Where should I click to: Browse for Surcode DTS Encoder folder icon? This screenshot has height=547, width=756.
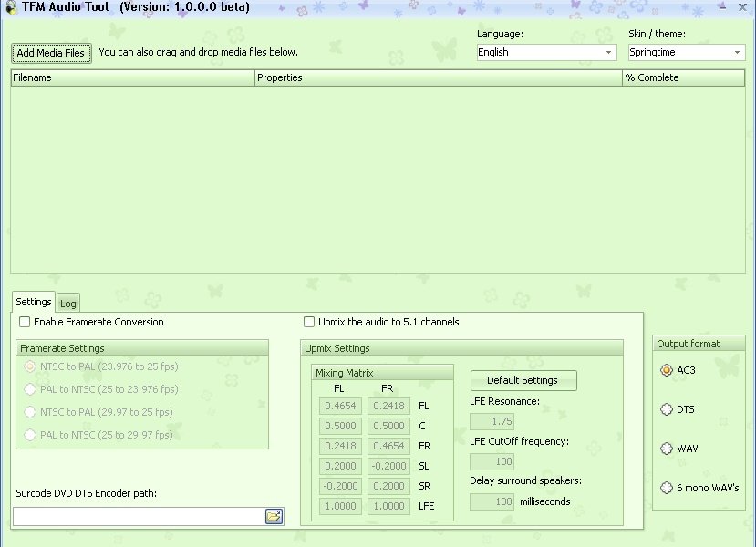(274, 517)
